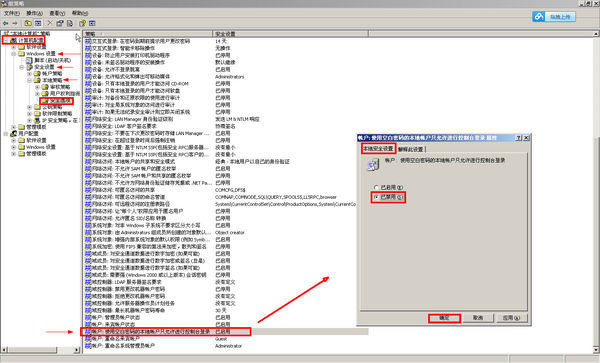Switch to the 解释此设置 tab
Viewport: 600px width, 363px height.
[x=411, y=149]
